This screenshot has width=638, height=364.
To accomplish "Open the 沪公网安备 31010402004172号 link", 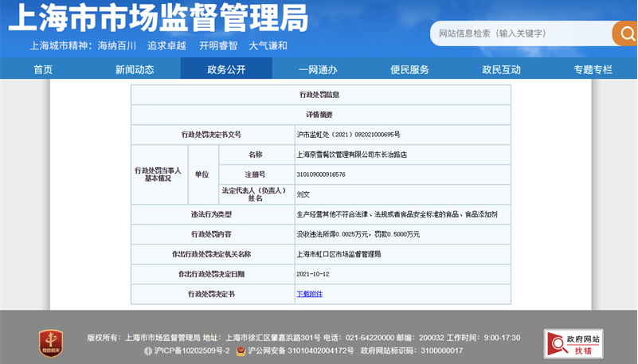I will click(x=301, y=350).
